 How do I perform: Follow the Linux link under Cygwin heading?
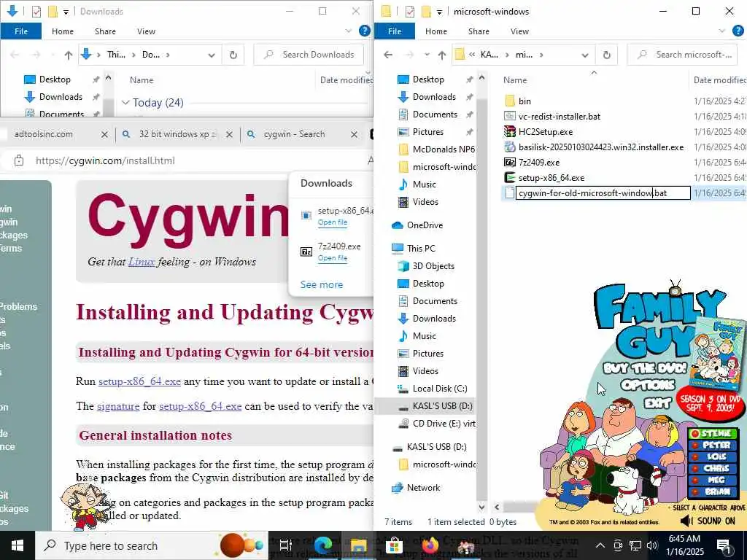click(142, 262)
